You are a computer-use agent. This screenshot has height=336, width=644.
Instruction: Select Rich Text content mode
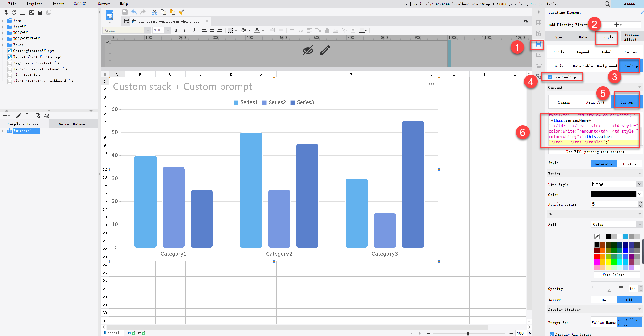(x=595, y=102)
